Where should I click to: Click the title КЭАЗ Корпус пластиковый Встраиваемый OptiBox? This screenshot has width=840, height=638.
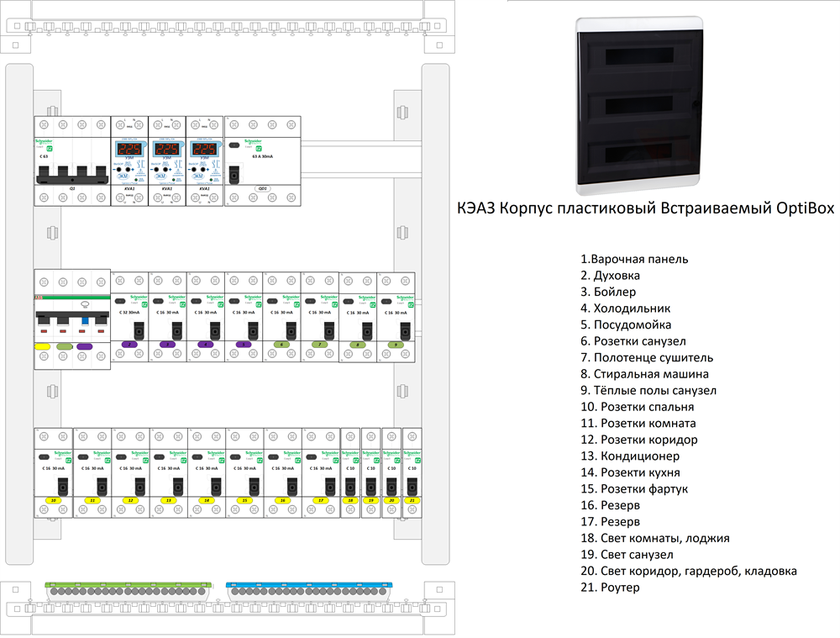click(645, 208)
